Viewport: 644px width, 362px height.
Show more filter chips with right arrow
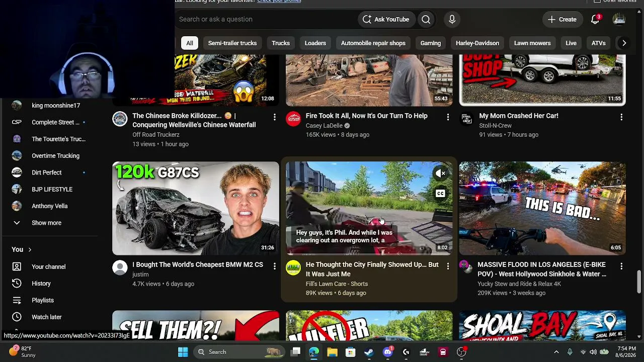click(x=624, y=43)
